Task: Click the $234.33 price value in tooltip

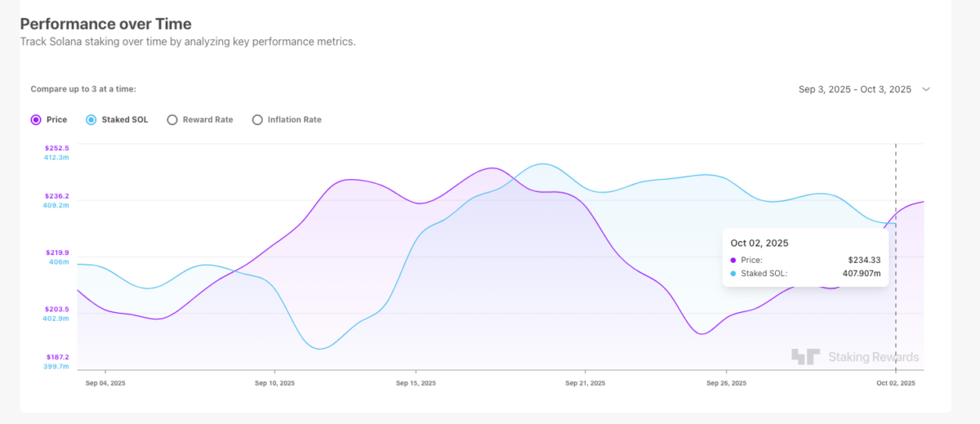Action: 863,260
